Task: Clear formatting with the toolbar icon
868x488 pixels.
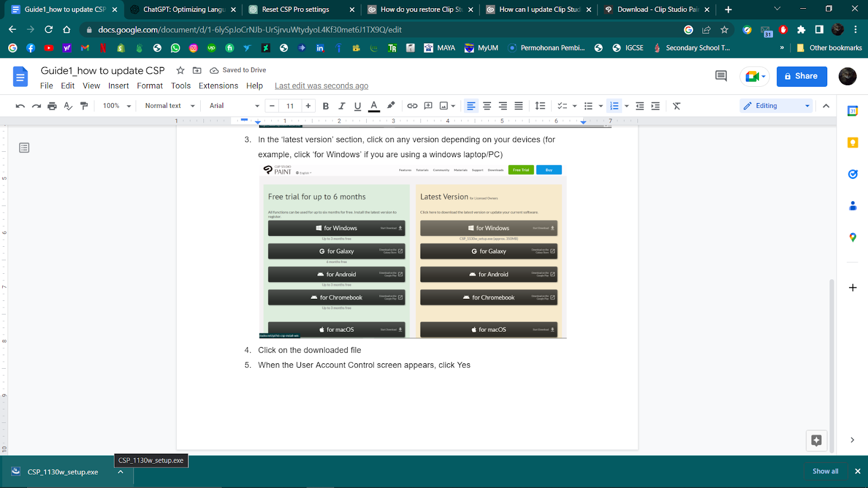Action: [676, 106]
